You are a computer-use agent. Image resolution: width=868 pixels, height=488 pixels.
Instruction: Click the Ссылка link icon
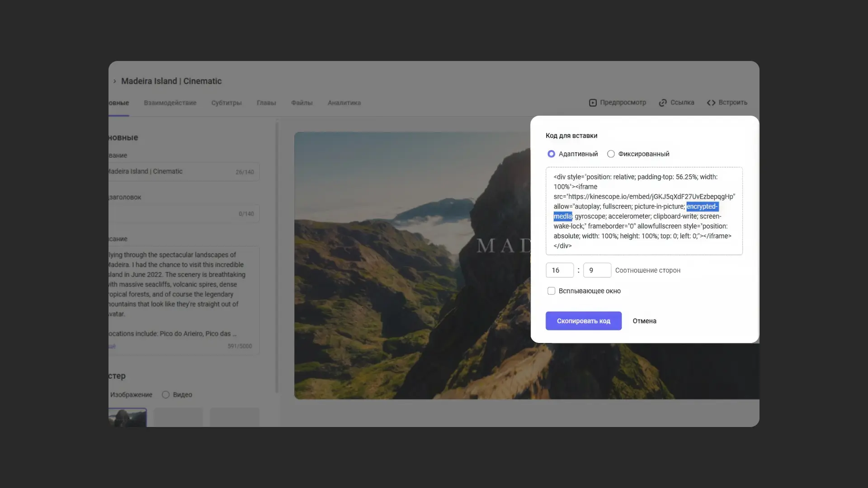coord(663,103)
